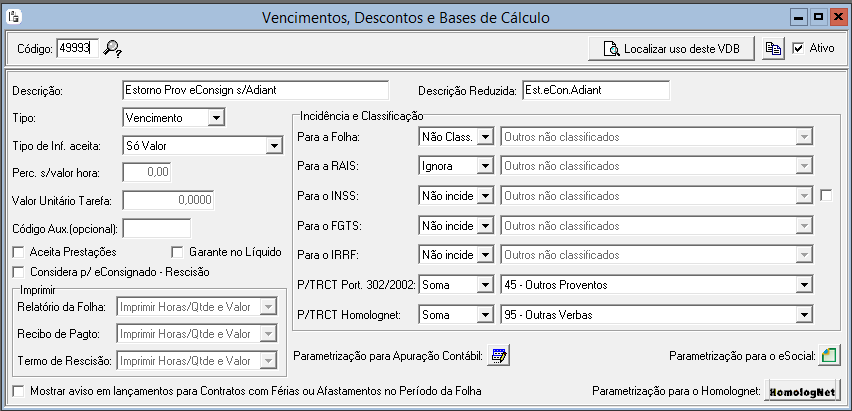This screenshot has width=852, height=411.
Task: Expand the 45 - Outros Proventos dropdown
Action: click(x=804, y=285)
